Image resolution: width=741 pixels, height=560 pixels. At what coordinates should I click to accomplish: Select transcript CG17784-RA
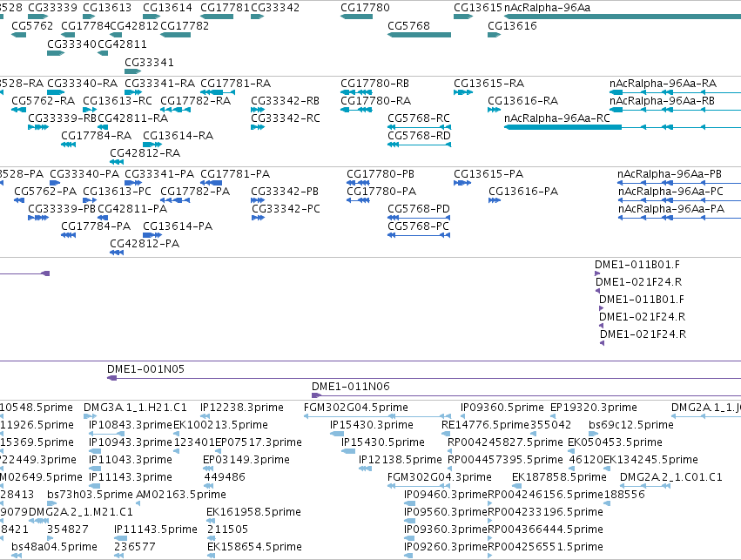click(96, 136)
